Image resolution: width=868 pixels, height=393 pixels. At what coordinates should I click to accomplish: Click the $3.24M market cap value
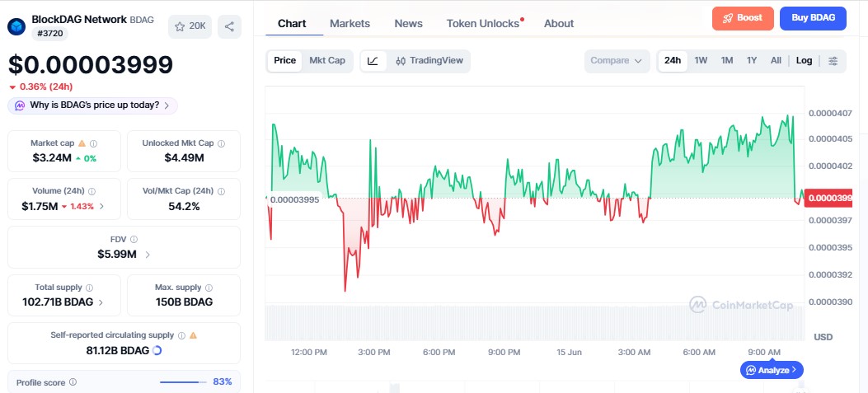coord(52,158)
